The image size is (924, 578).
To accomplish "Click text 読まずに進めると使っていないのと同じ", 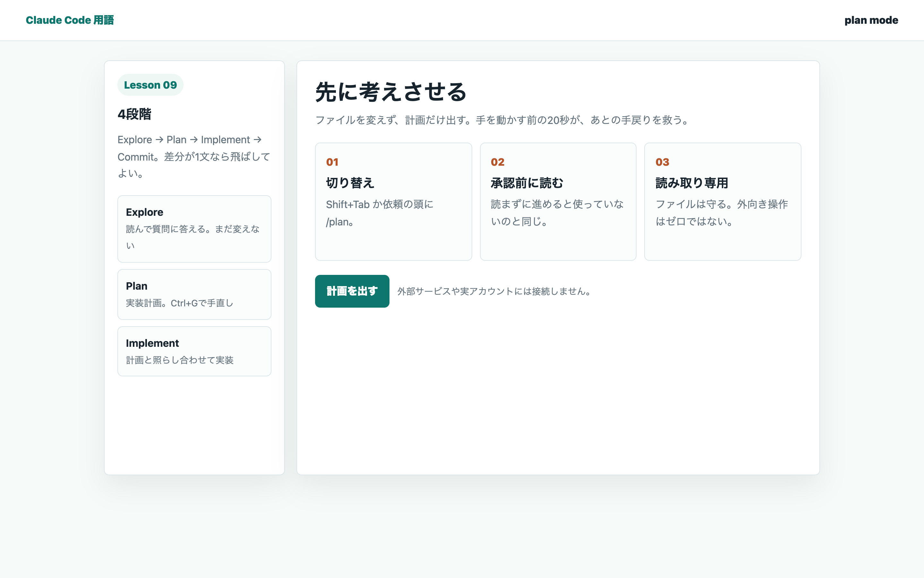I will tap(557, 213).
